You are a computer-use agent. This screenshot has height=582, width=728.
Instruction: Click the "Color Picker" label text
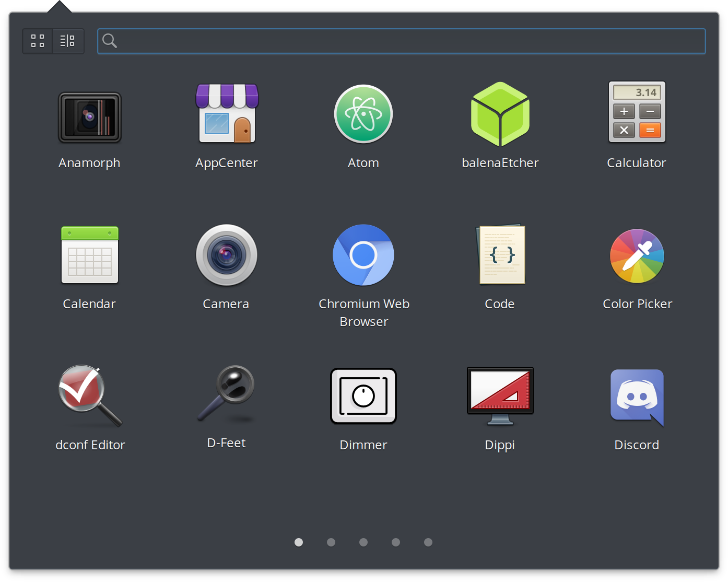pos(638,304)
